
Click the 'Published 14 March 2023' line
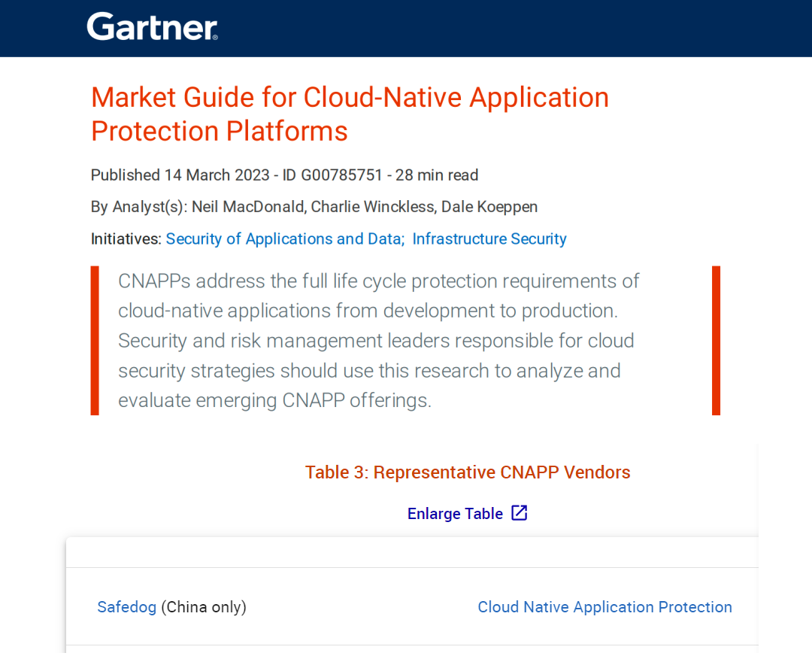click(x=284, y=175)
